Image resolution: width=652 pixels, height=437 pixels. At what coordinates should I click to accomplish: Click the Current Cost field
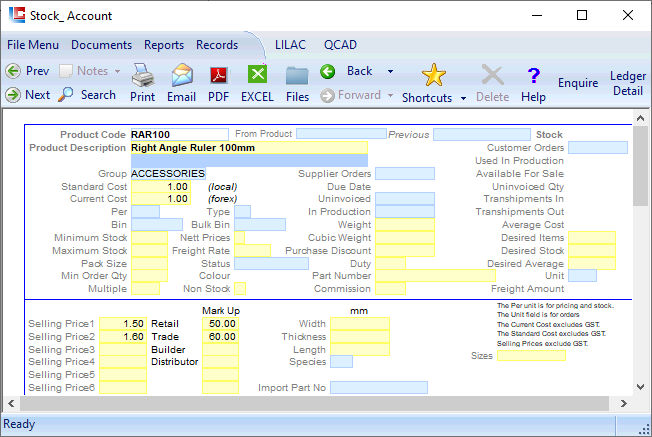[161, 199]
